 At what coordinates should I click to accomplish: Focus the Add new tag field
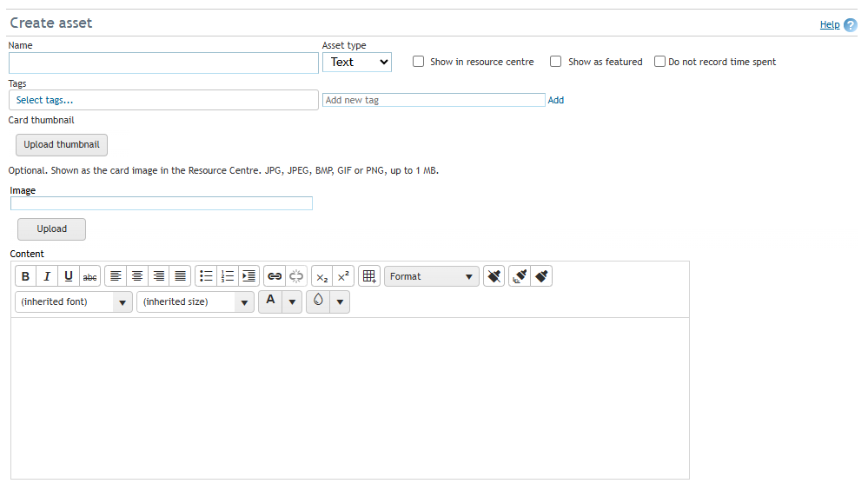tap(434, 100)
